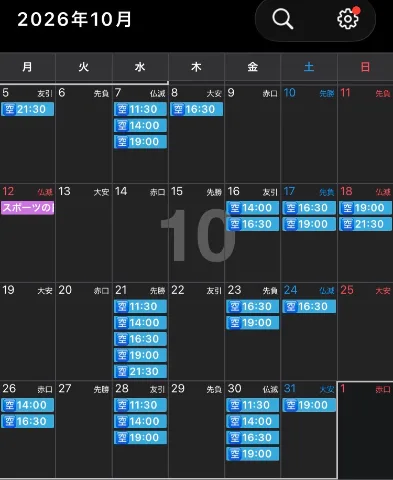
Task: Select day 14 cell
Action: 140,232
